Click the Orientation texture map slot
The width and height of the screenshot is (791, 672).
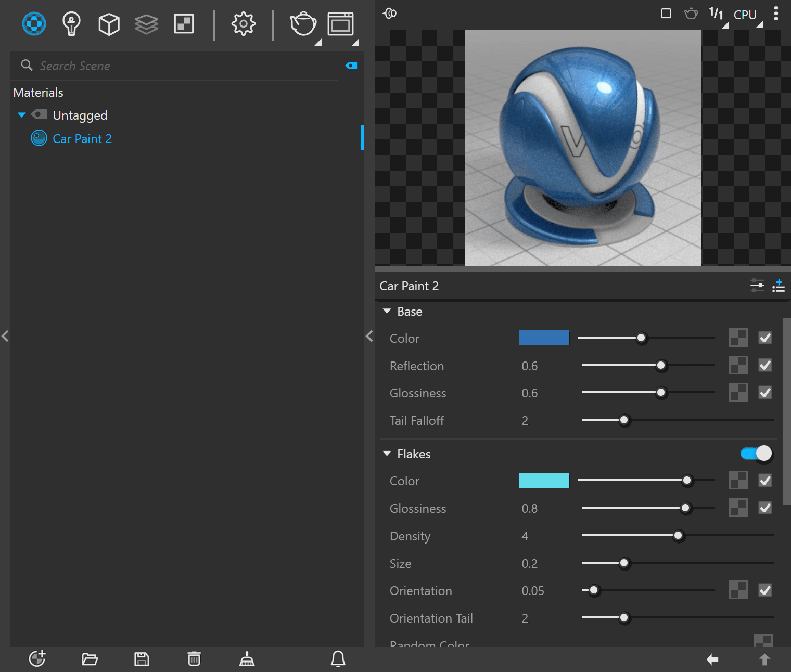point(738,590)
